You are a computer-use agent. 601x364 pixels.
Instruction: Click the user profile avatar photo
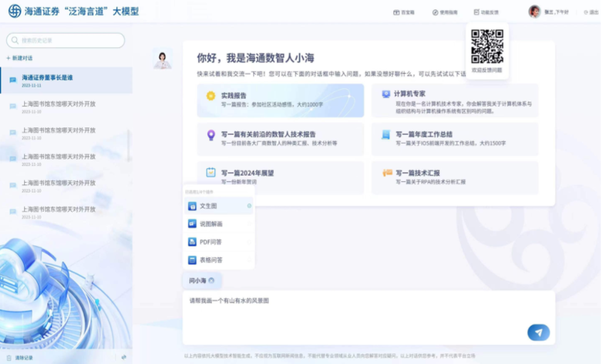pyautogui.click(x=534, y=11)
